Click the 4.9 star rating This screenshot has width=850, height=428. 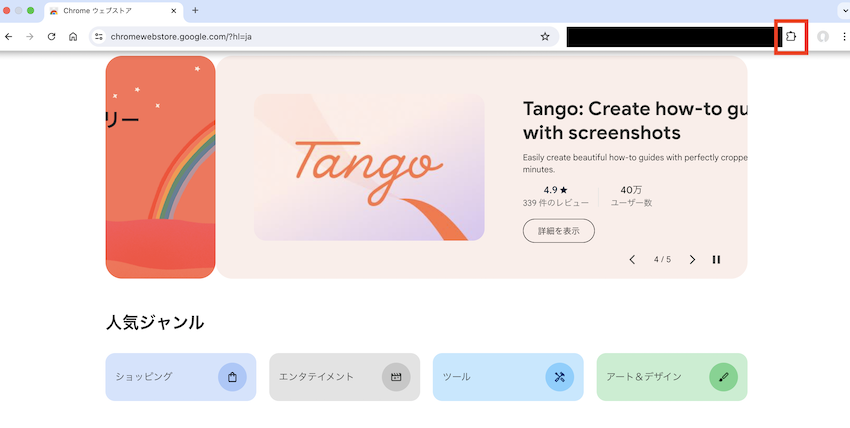pos(556,190)
